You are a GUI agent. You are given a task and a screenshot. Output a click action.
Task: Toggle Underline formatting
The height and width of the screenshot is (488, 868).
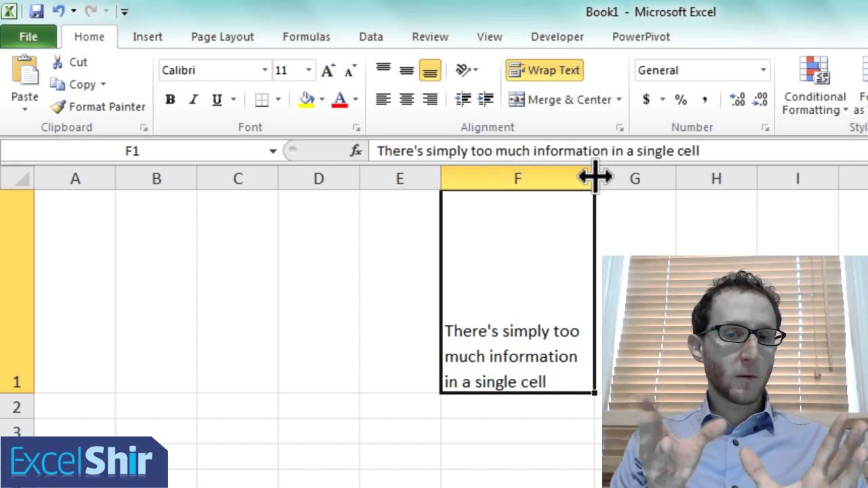(217, 100)
